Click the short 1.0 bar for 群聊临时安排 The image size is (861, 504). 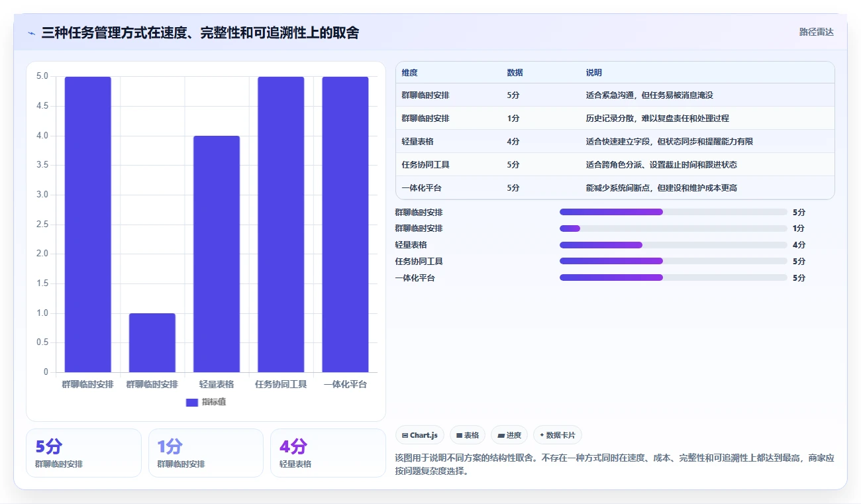pos(152,342)
